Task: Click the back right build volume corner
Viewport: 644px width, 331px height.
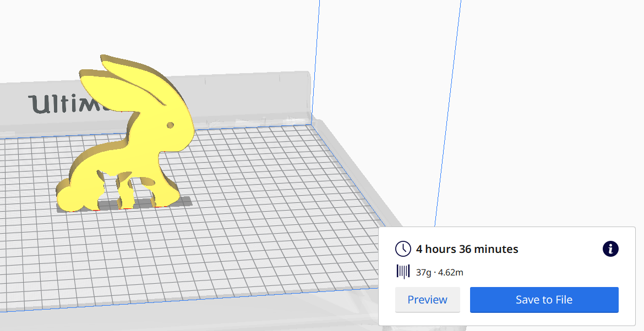Action: (312, 123)
